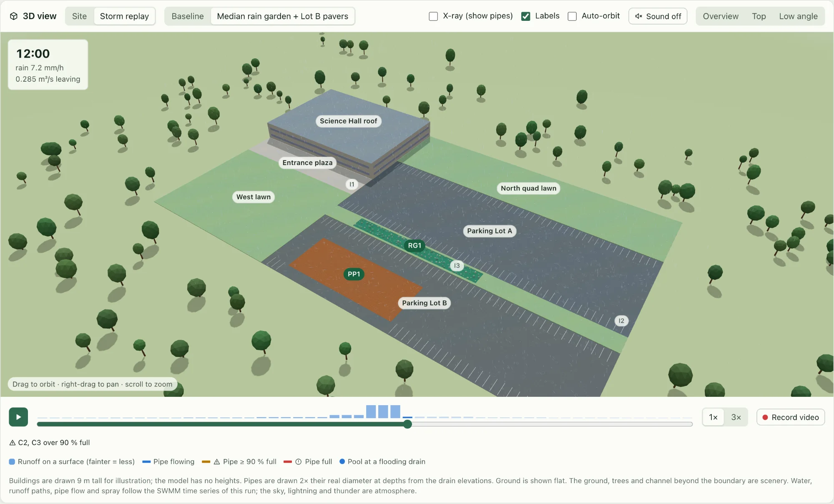This screenshot has width=834, height=504.
Task: Click drain inlet marker I2
Action: (x=621, y=321)
